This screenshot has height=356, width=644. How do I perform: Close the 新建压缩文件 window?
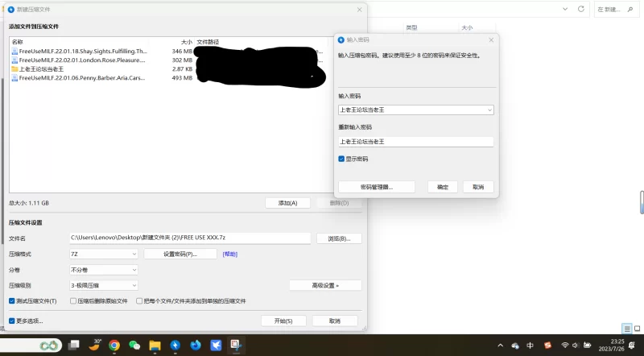359,10
